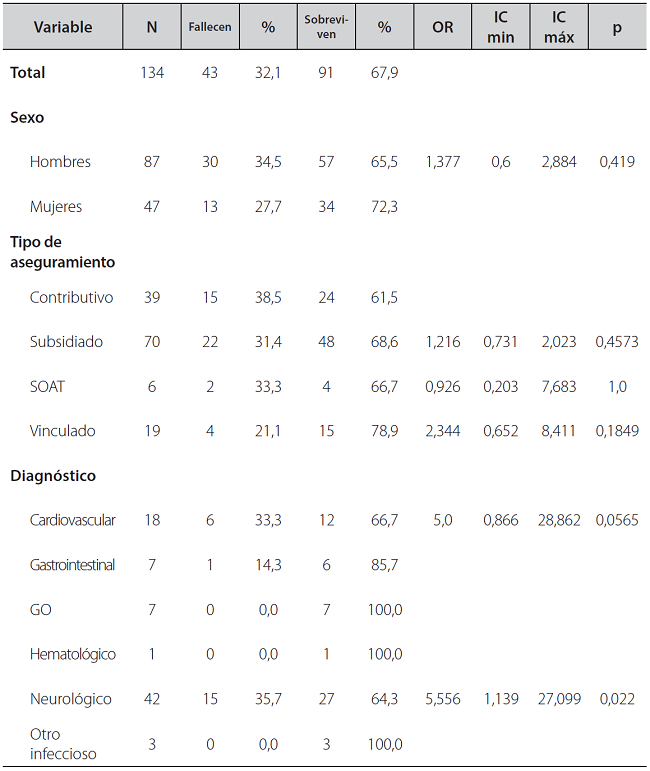Click the 'IC máx' column header

559,28
